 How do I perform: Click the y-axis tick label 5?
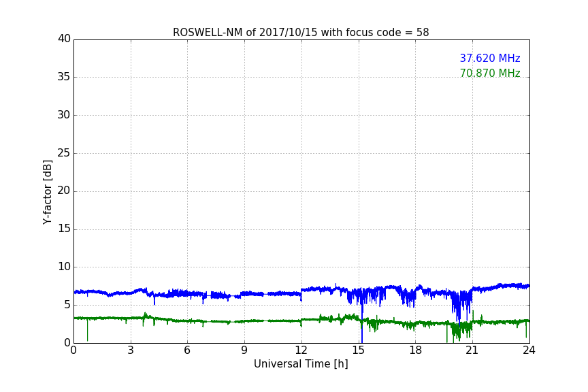coord(67,305)
